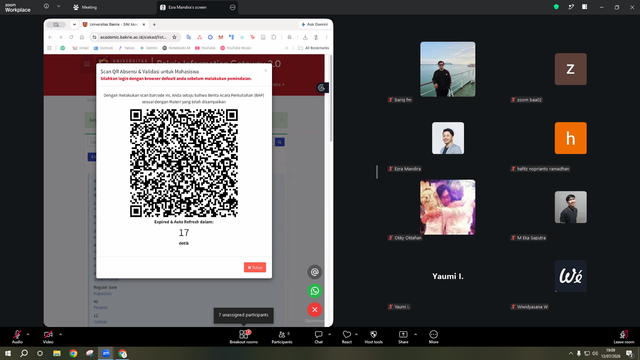The width and height of the screenshot is (640, 360).
Task: Open Windows taskbar search
Action: click(24, 353)
